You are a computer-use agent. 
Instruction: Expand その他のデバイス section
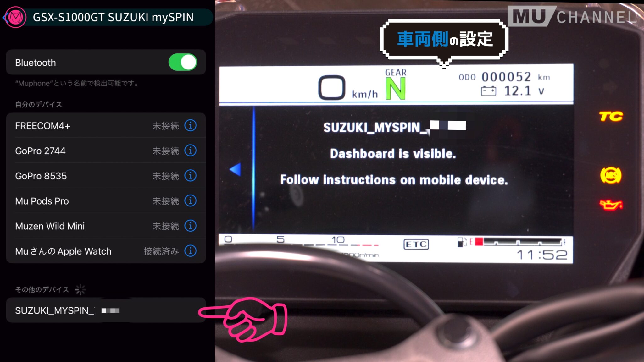[x=42, y=289]
